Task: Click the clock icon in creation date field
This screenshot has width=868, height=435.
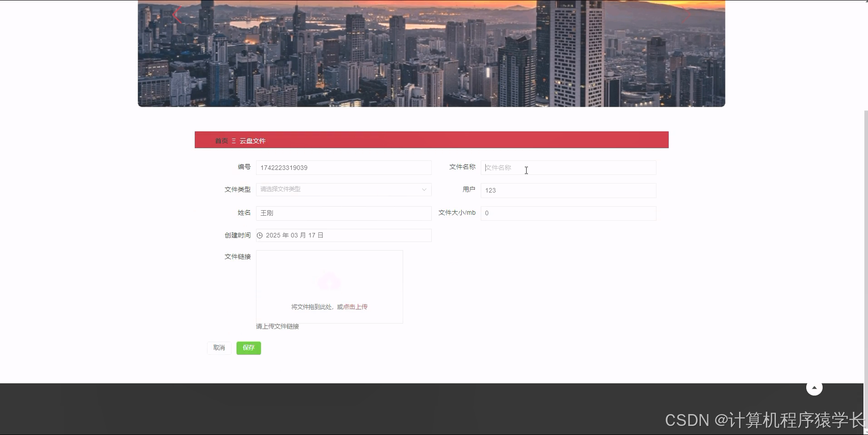Action: click(260, 235)
